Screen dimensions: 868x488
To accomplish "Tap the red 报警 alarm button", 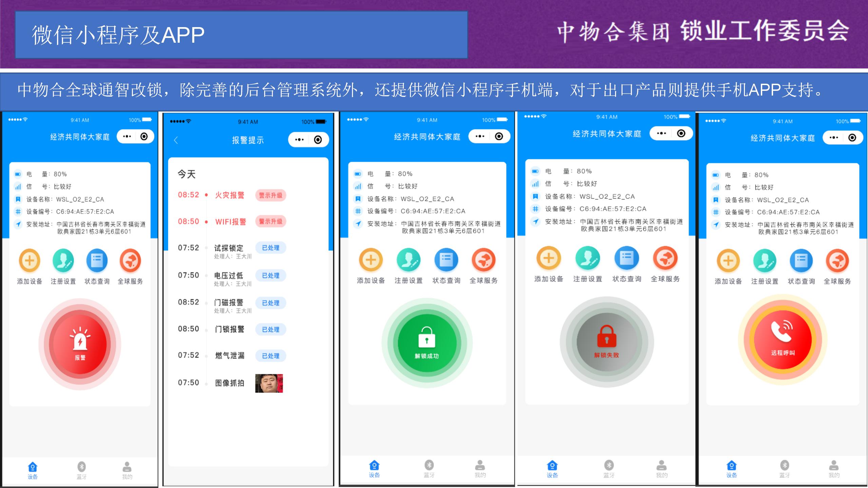I will click(80, 344).
